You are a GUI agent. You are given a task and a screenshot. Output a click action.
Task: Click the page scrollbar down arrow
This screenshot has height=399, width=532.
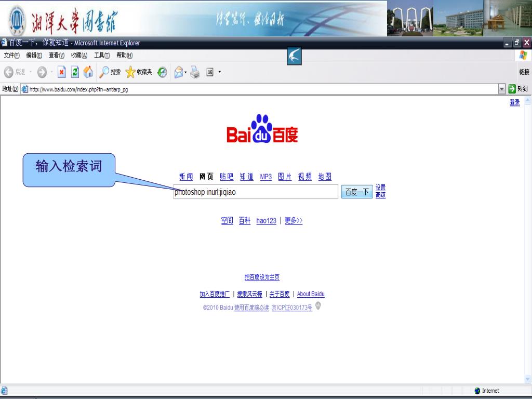pyautogui.click(x=528, y=379)
